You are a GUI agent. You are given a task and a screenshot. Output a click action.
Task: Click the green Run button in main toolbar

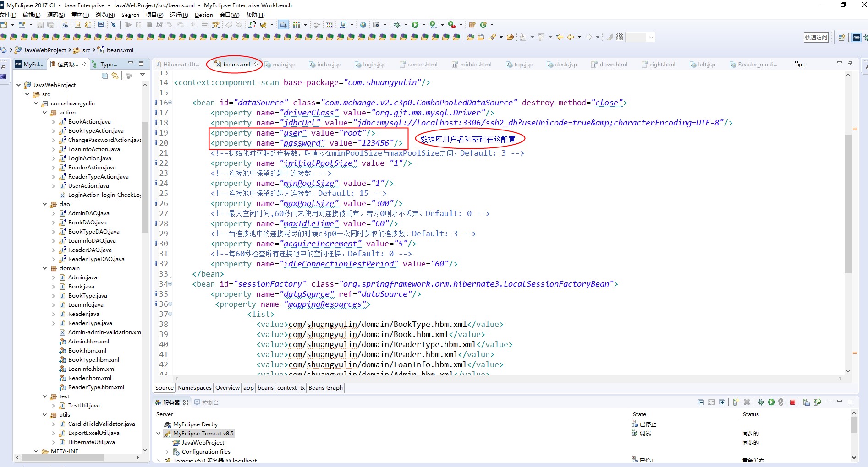click(415, 25)
